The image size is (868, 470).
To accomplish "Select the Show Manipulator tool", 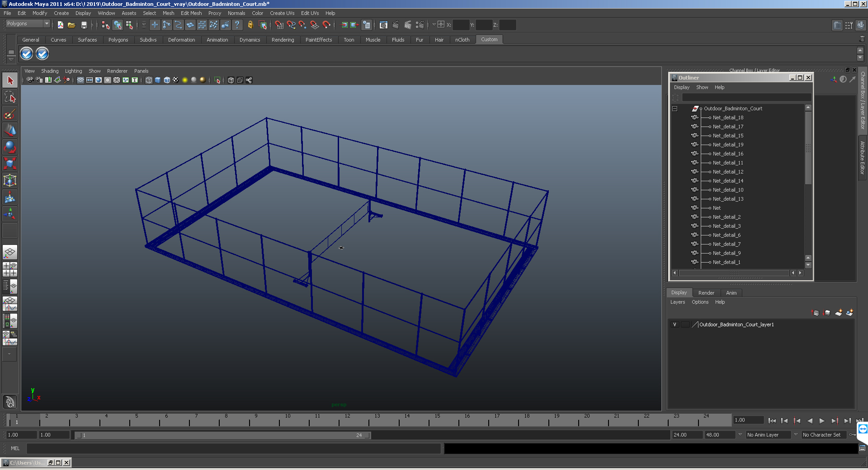I will pyautogui.click(x=10, y=214).
